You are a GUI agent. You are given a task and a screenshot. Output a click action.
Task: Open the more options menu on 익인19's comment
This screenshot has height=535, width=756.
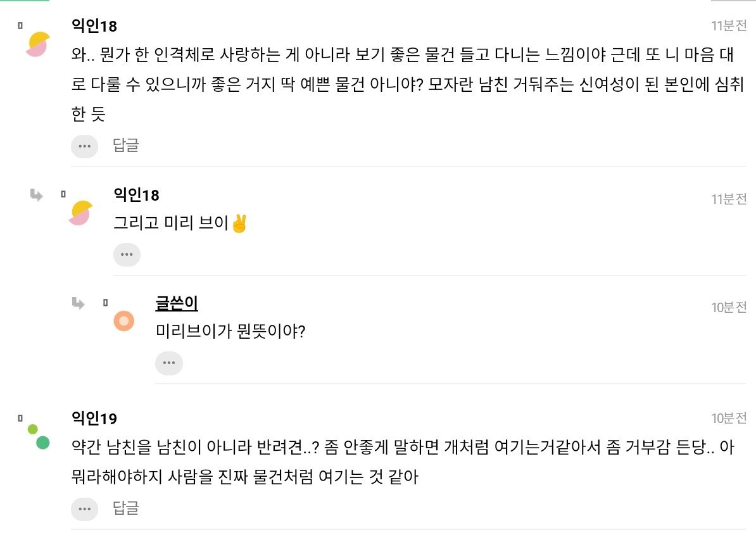coord(84,508)
